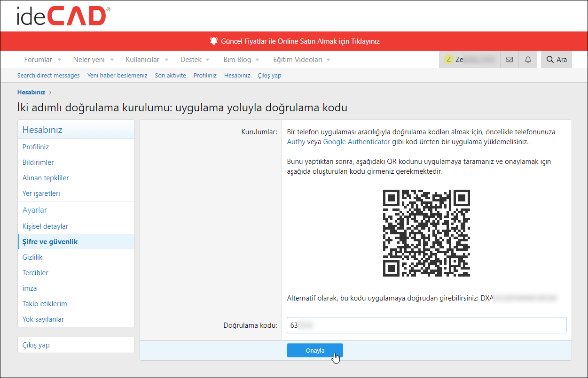The image size is (588, 378).
Task: Select Kişisel detaylar in the sidebar
Action: tap(76, 226)
